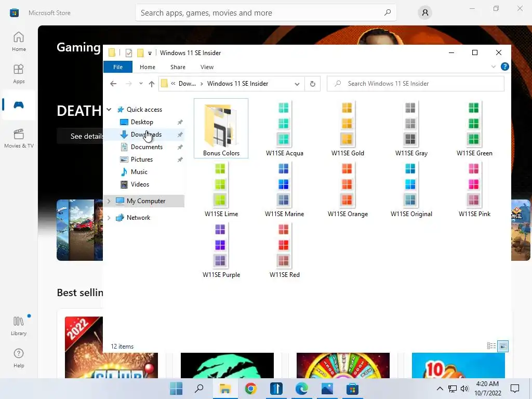
Task: Open Home in Microsoft Store sidebar
Action: 19,42
